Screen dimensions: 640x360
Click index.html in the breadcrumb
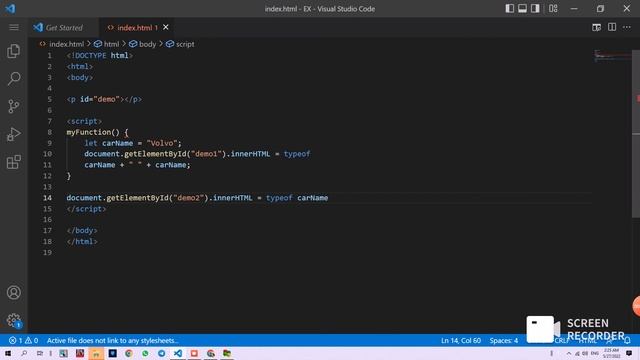[x=66, y=44]
